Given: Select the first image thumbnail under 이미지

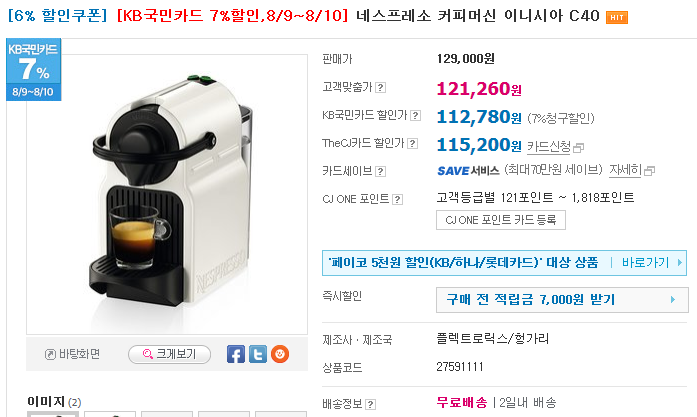Looking at the screenshot, I should coord(53,414).
